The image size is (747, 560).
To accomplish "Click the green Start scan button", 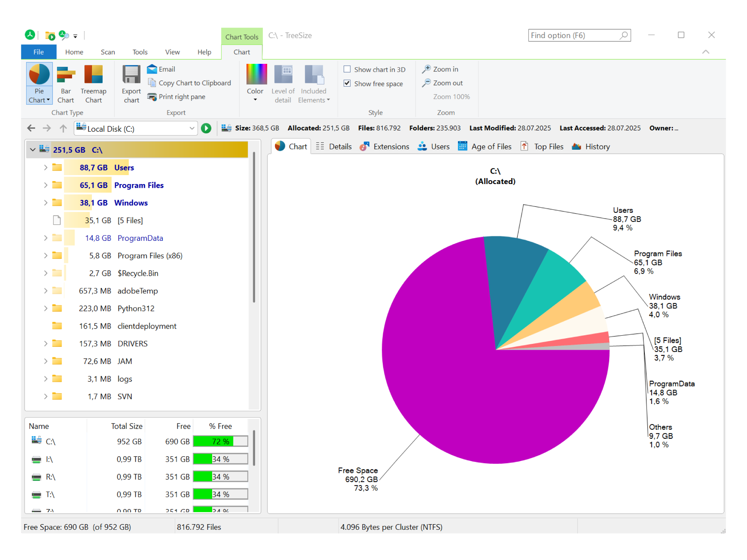I will coord(206,128).
